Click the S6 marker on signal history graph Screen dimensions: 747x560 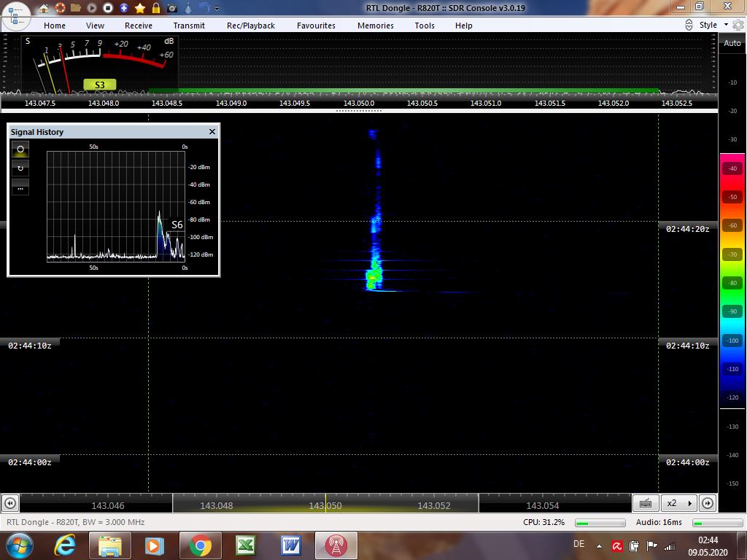click(177, 225)
